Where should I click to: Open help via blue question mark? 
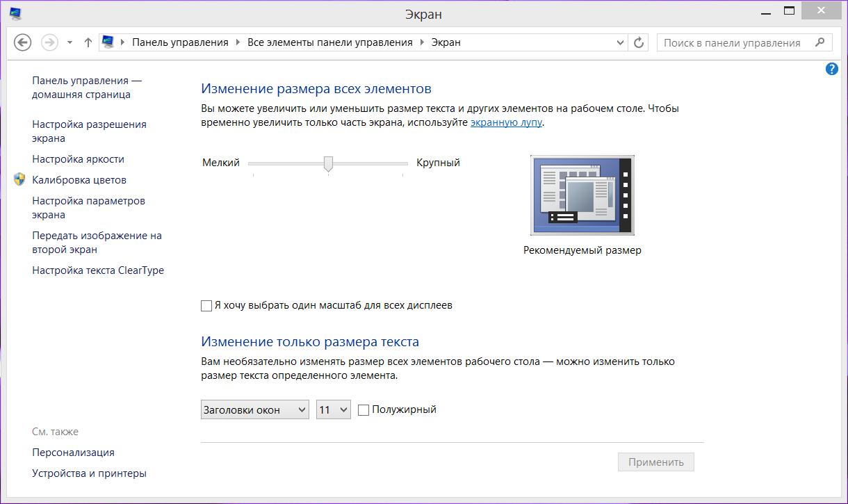coord(831,69)
